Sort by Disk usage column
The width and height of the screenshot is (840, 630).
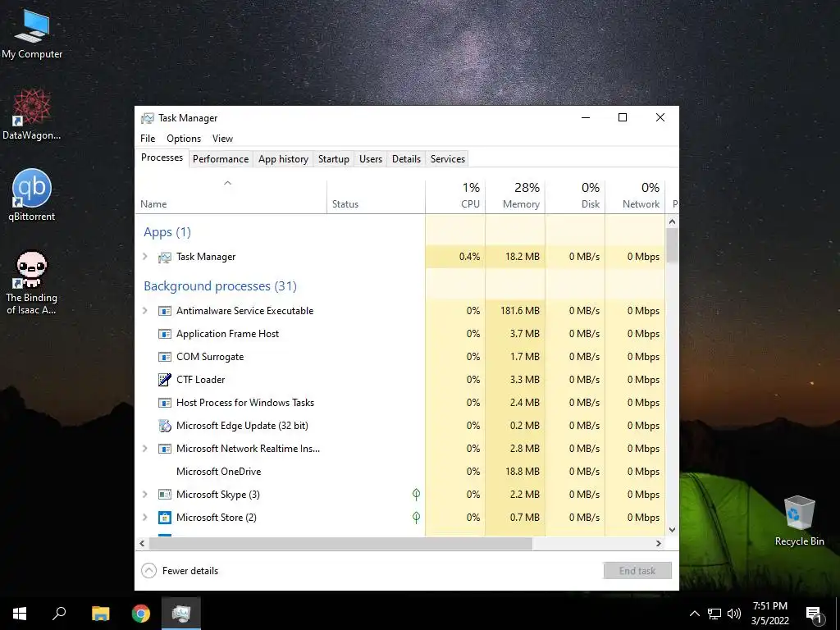(575, 197)
